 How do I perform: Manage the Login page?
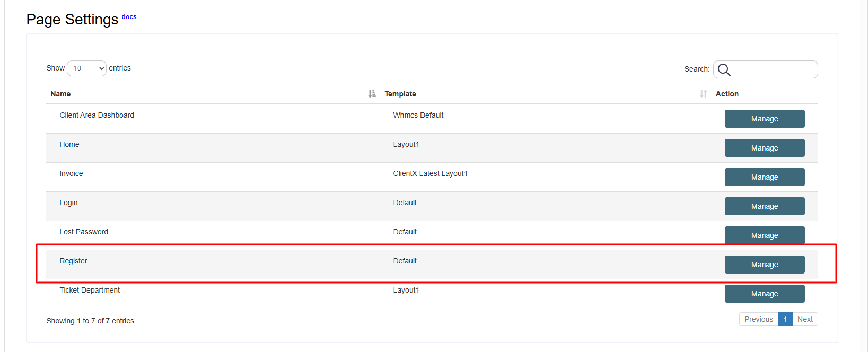coord(764,206)
